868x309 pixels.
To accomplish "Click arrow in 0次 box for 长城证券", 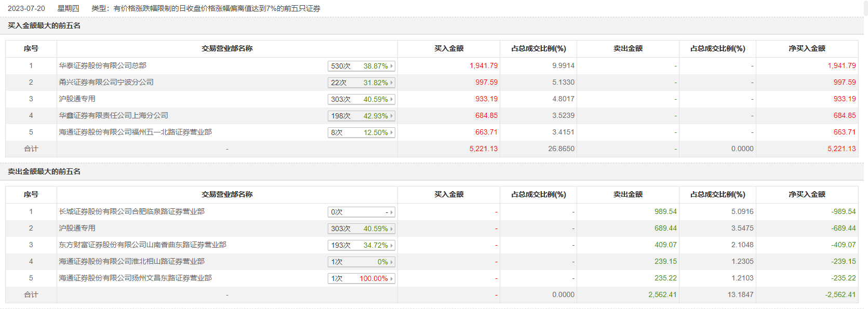I will (x=392, y=212).
